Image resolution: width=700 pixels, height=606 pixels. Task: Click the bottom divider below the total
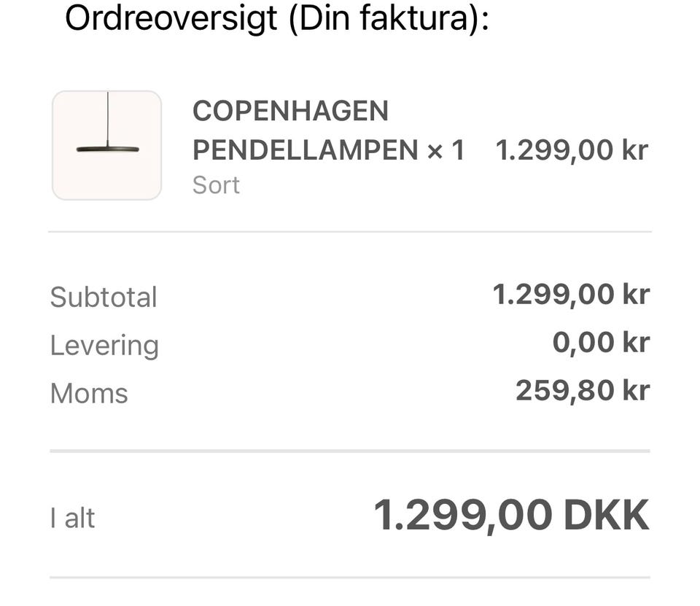[350, 578]
